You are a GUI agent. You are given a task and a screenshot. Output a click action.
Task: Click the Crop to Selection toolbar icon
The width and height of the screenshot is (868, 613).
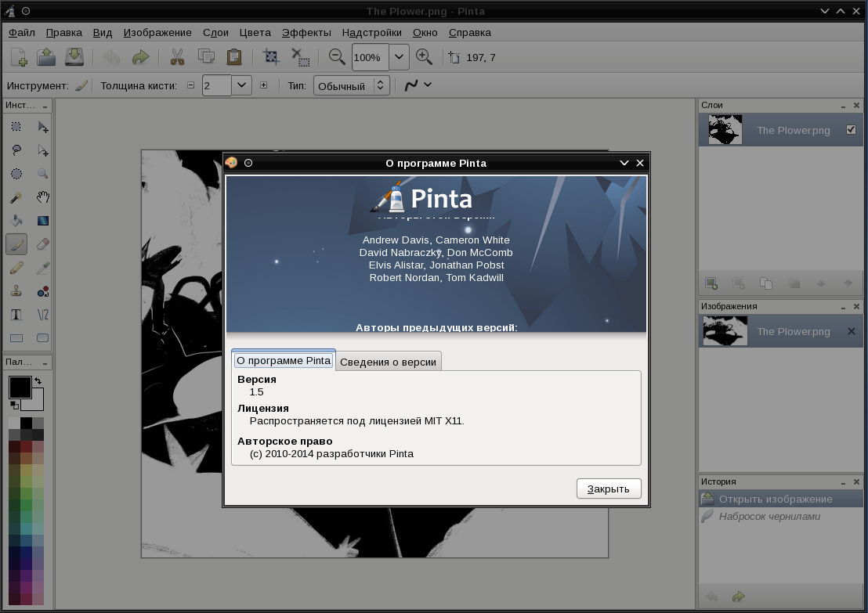pos(271,57)
